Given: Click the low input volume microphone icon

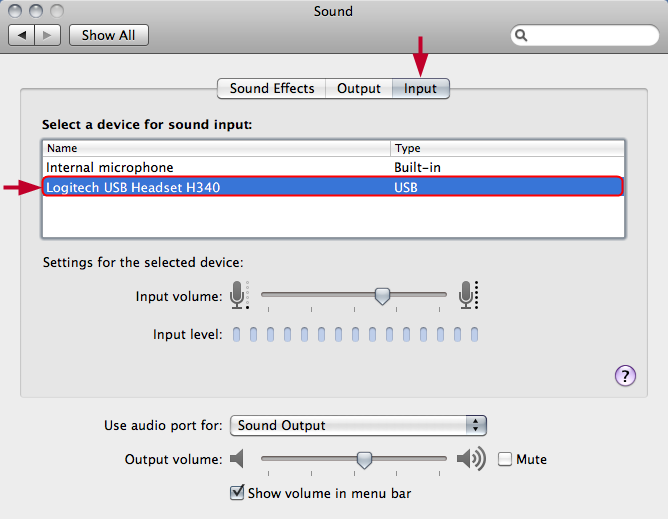Looking at the screenshot, I should pyautogui.click(x=239, y=294).
